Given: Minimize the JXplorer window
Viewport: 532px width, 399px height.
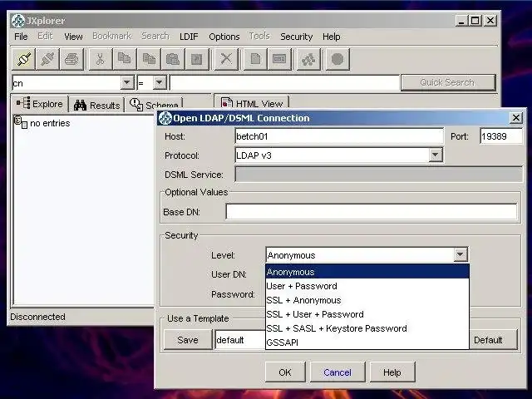Looking at the screenshot, I should point(461,21).
